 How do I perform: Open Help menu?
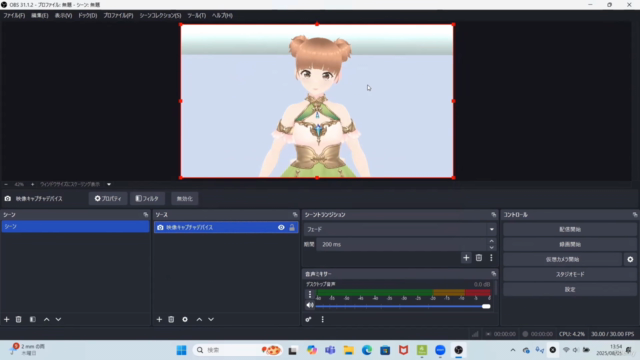222,16
